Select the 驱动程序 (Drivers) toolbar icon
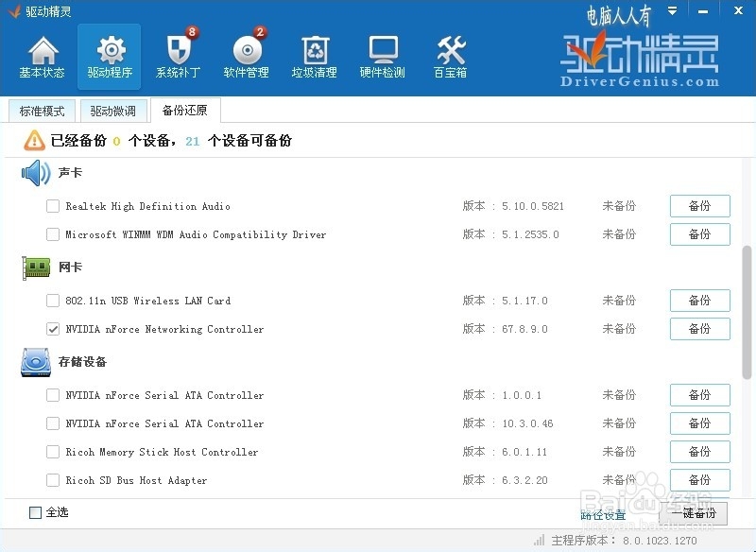 click(111, 55)
